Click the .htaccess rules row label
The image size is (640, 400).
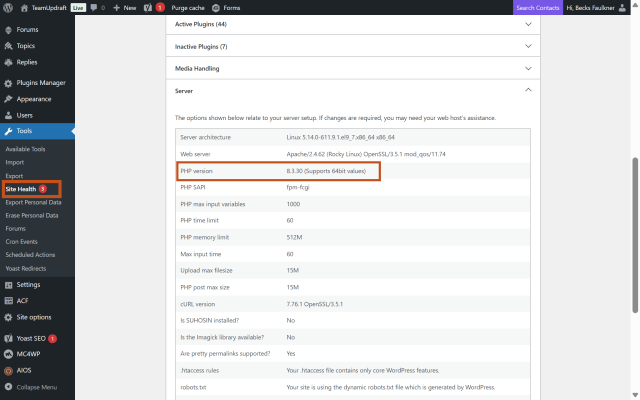coord(200,371)
